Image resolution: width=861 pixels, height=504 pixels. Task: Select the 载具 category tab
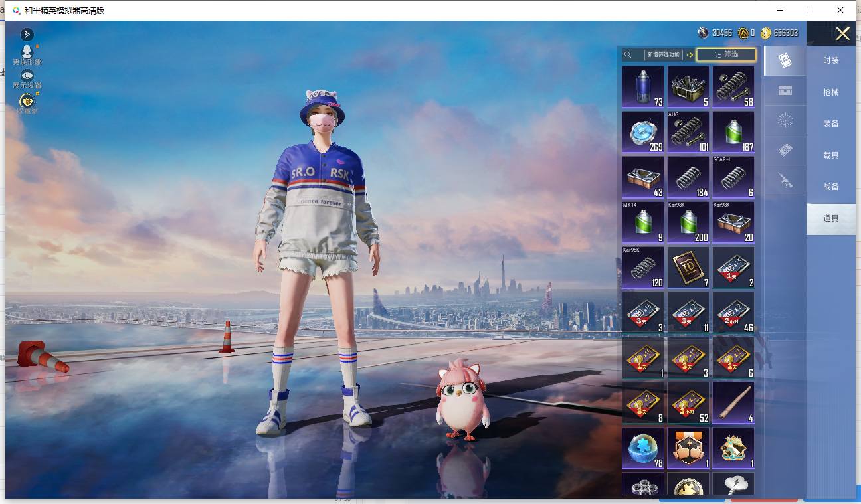830,155
